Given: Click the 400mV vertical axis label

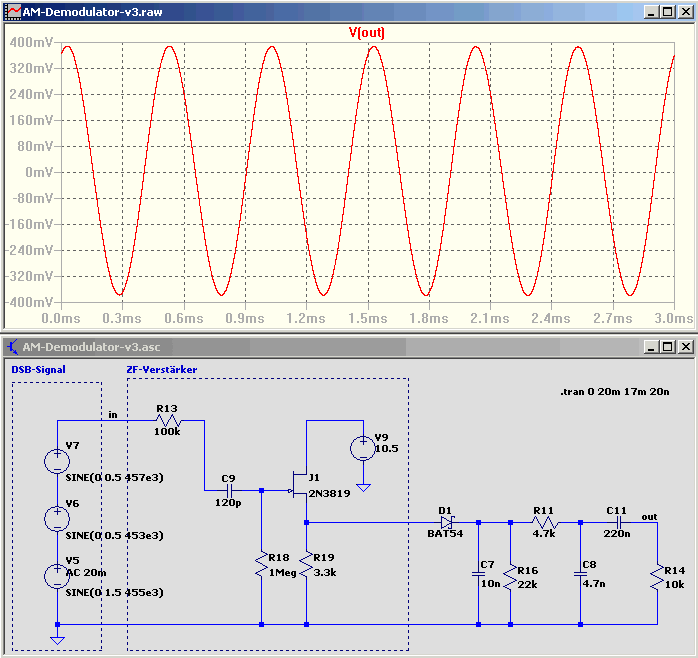Looking at the screenshot, I should click(x=31, y=42).
